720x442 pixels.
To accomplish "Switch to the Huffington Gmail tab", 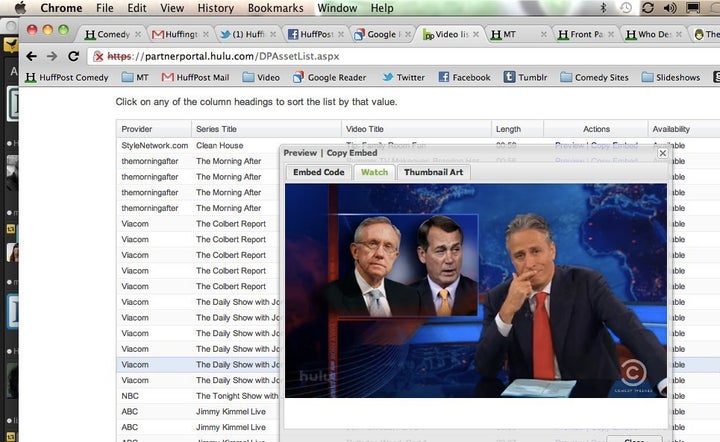I will [181, 34].
